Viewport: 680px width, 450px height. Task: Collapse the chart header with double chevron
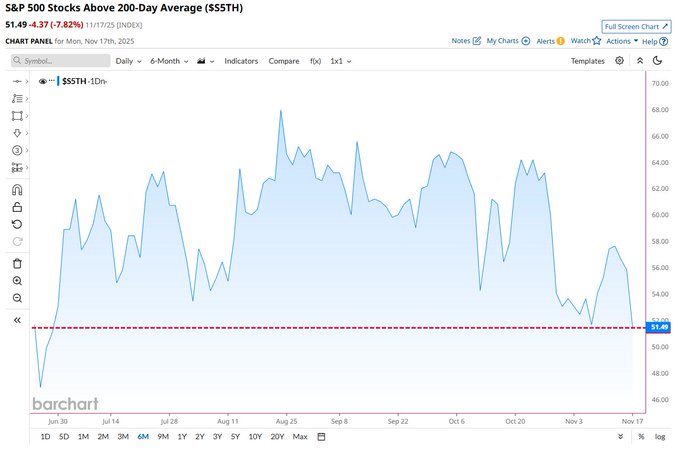640,61
